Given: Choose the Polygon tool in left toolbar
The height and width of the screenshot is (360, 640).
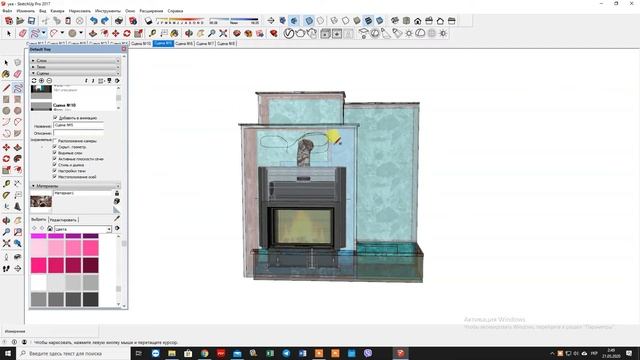Looking at the screenshot, I should [x=18, y=111].
